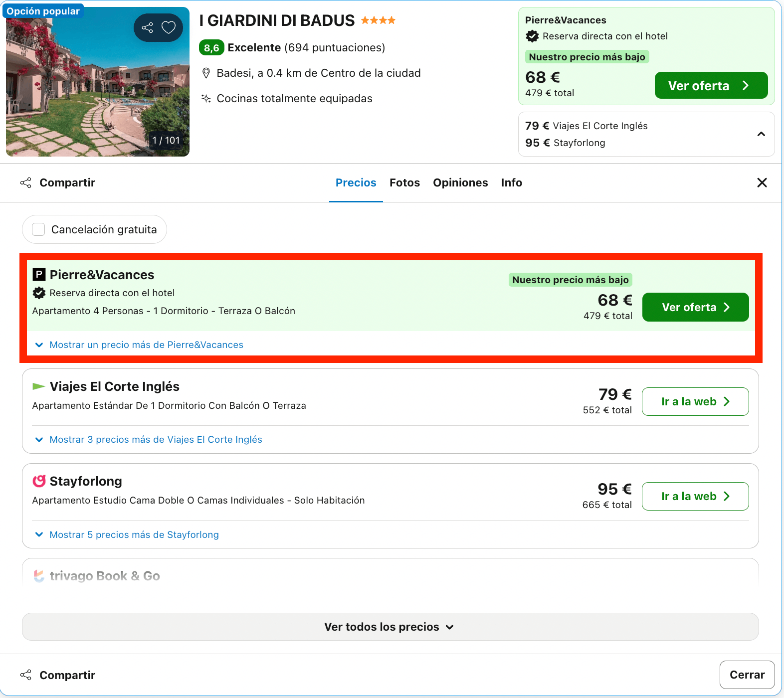Click Ver oferta in Pierre&Vacances row

695,307
